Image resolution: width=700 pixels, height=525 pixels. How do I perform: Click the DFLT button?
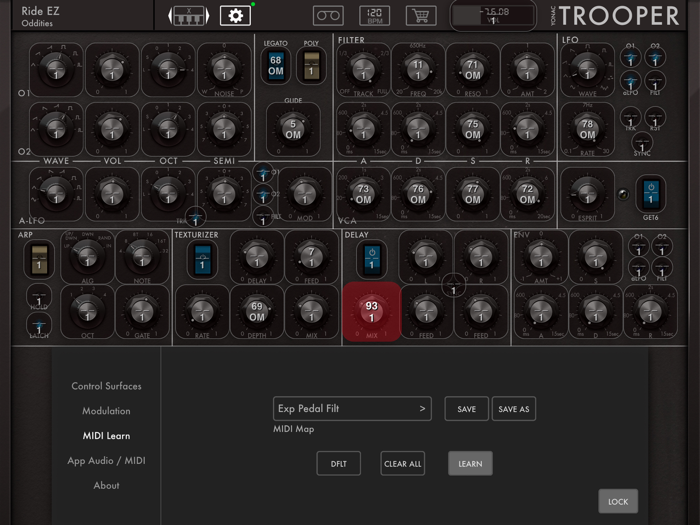tap(339, 463)
